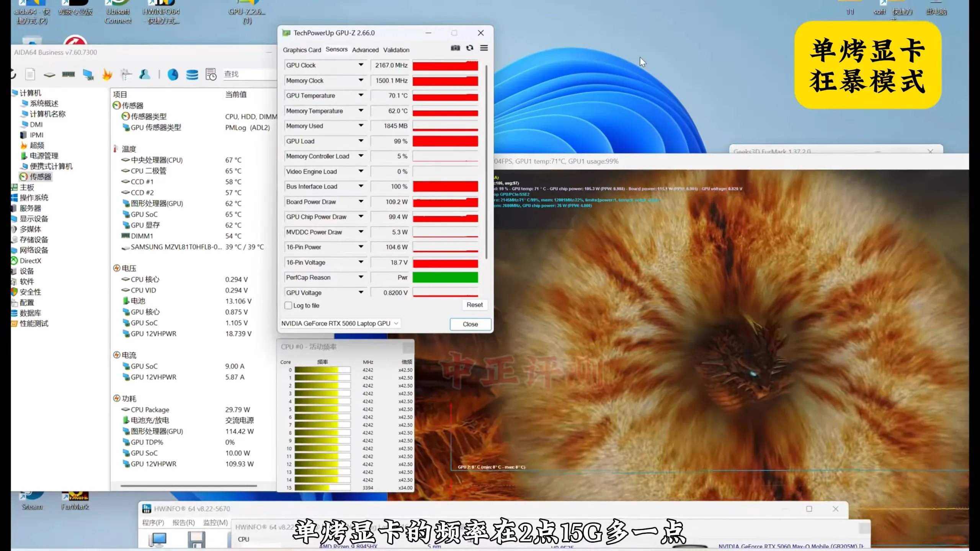Click the GPU-Z refresh icon
980x551 pixels.
point(470,48)
